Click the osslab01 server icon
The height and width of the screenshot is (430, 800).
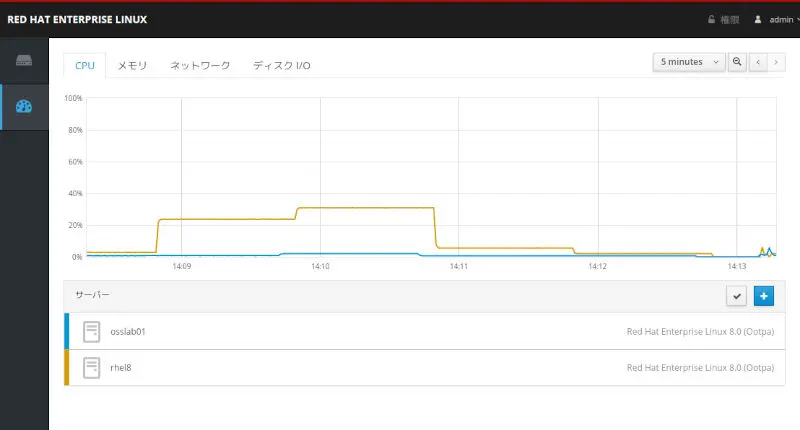tap(92, 332)
